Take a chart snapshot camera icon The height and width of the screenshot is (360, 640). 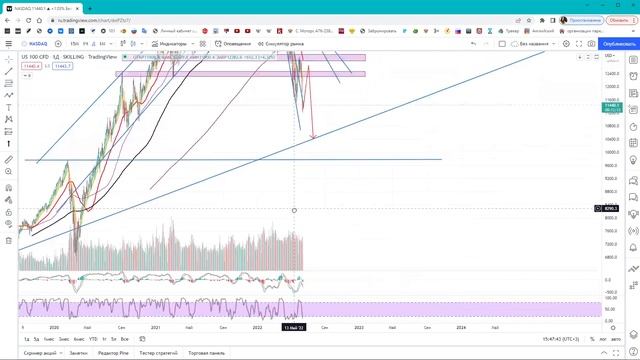[591, 44]
